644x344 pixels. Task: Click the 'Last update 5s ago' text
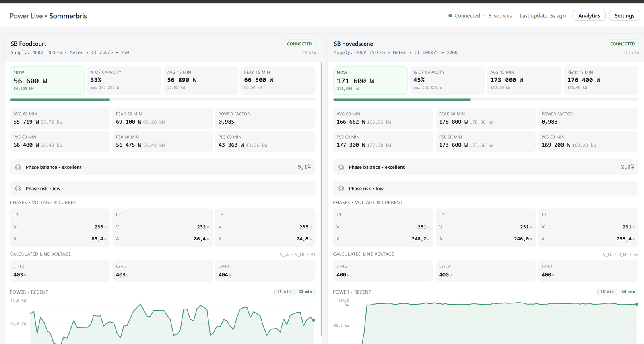pos(543,16)
